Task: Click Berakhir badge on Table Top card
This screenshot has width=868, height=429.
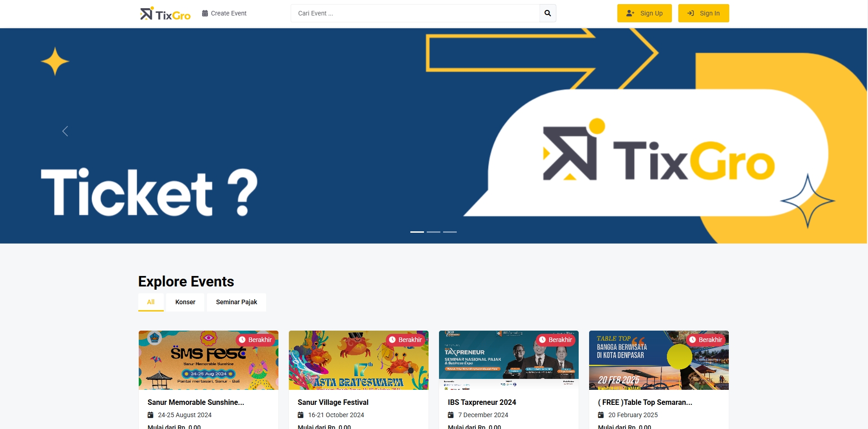Action: tap(706, 340)
